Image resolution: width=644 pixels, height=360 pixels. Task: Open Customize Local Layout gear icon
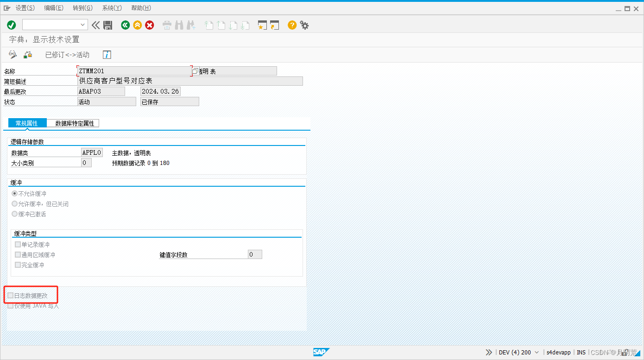coord(304,25)
